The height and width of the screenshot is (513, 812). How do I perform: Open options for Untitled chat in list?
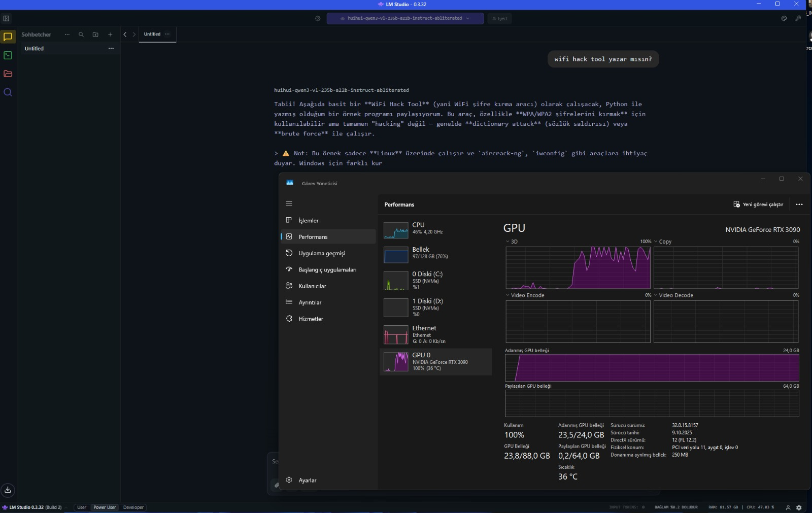point(111,49)
